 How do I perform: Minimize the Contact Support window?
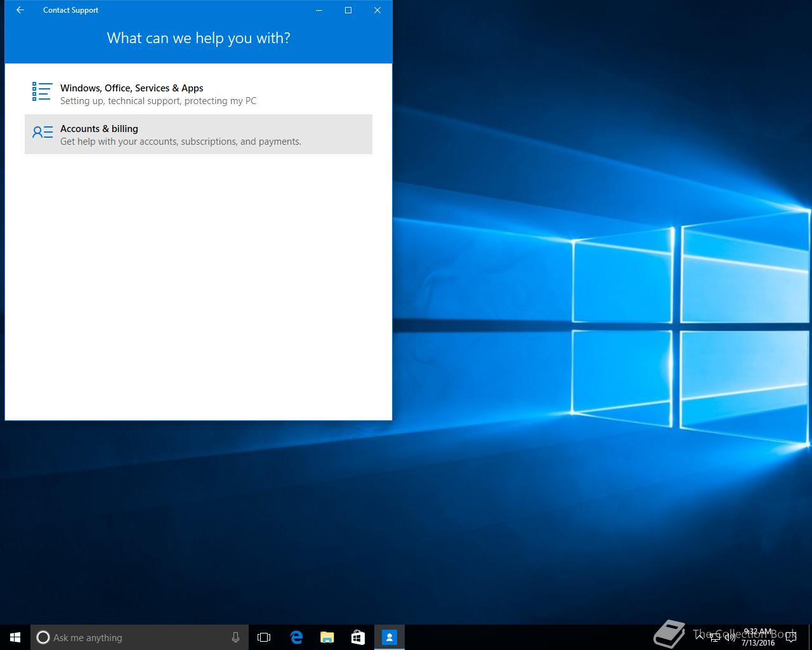[319, 10]
